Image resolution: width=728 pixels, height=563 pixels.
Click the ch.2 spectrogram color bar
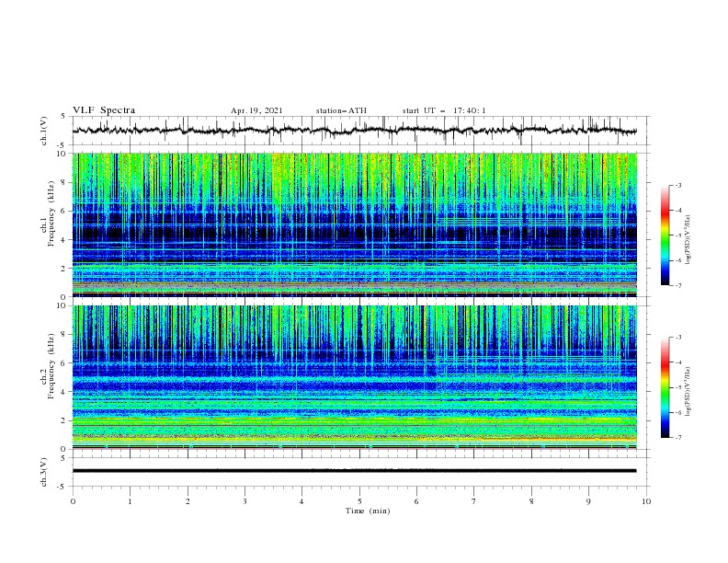(x=665, y=387)
